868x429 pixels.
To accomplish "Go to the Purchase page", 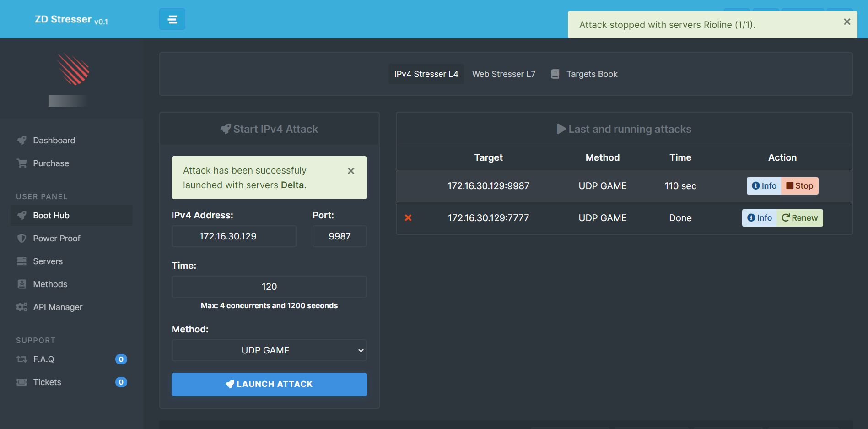I will point(51,163).
